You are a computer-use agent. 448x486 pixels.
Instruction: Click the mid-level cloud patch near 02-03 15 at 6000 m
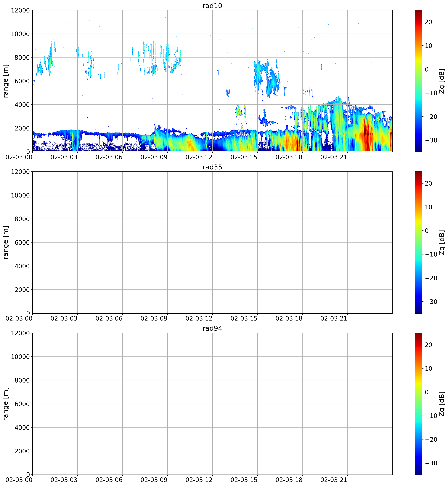267,78
